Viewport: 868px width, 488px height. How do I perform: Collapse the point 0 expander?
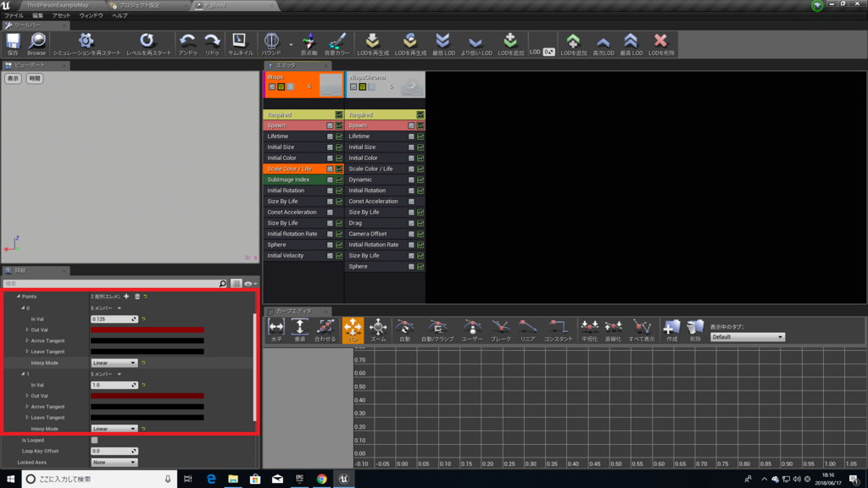23,308
